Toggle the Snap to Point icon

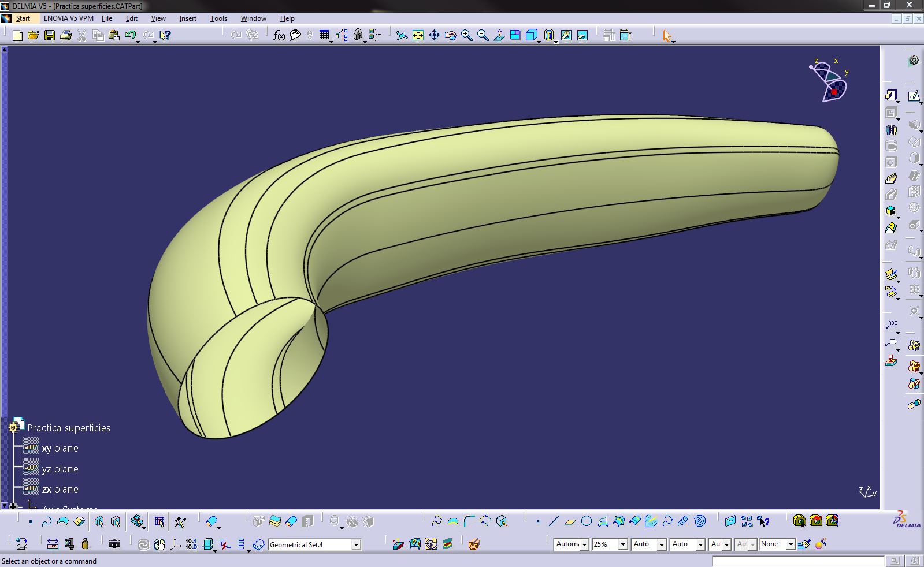pos(180,521)
